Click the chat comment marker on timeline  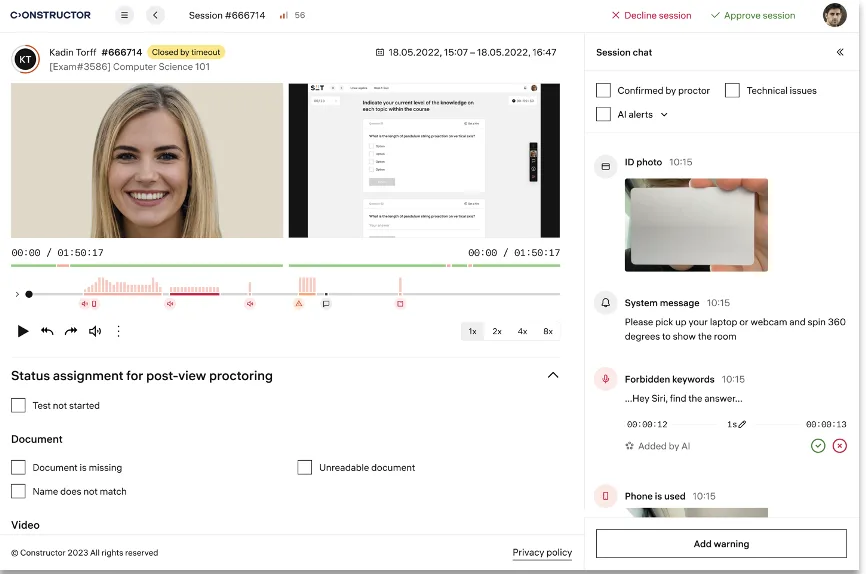tap(326, 304)
